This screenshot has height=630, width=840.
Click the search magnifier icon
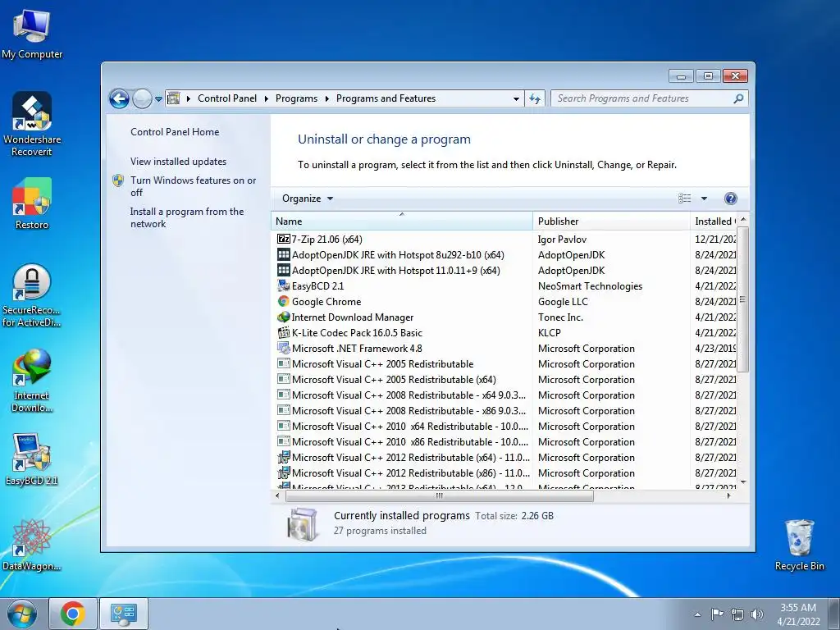738,98
